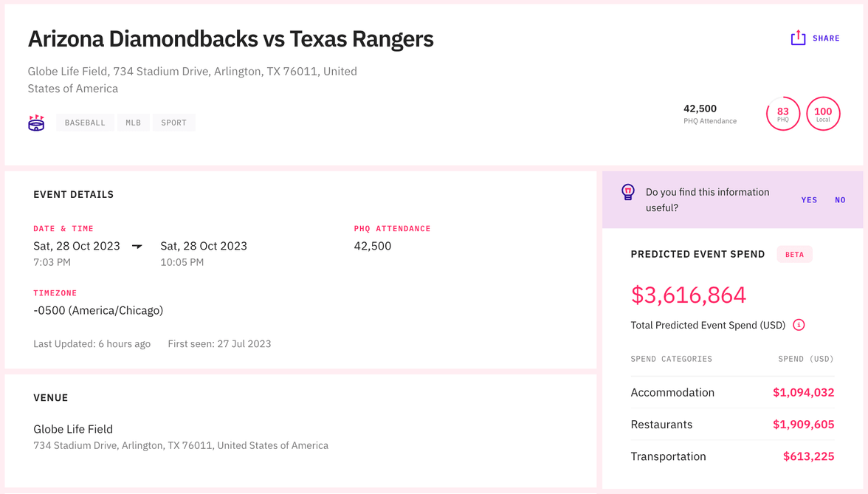The image size is (868, 494).
Task: Click the $3,616,864 total predicted spend
Action: point(688,295)
